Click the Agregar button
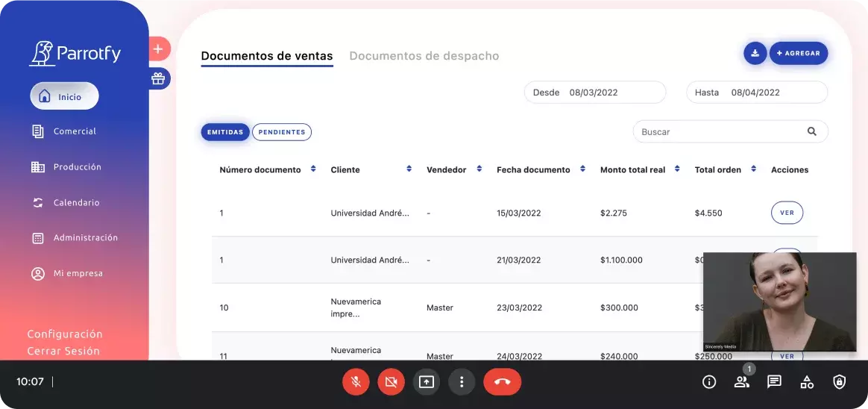Screen dimensions: 868x409 [798, 53]
